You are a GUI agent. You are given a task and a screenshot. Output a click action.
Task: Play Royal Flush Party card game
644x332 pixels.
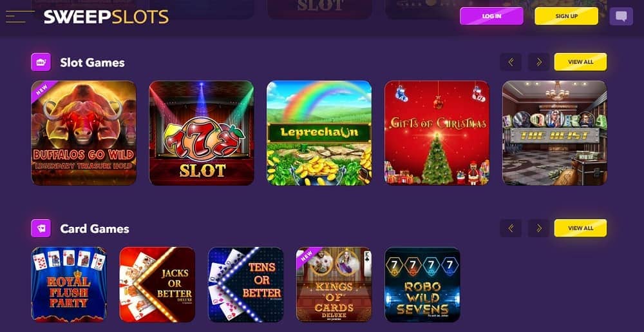pos(69,284)
